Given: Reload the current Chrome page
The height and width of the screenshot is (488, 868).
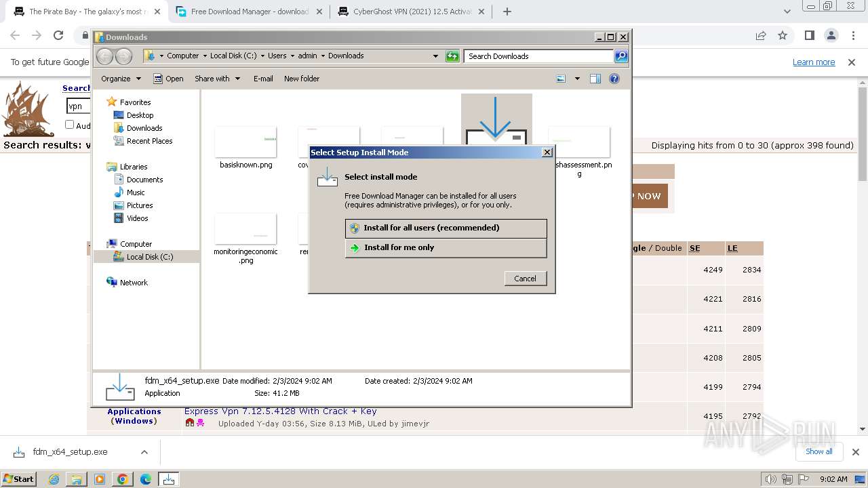Looking at the screenshot, I should pos(58,35).
